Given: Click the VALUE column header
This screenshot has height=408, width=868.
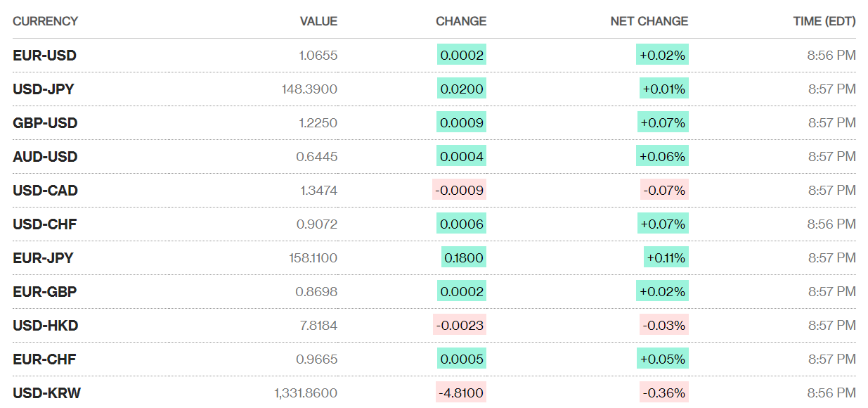Looking at the screenshot, I should 318,22.
